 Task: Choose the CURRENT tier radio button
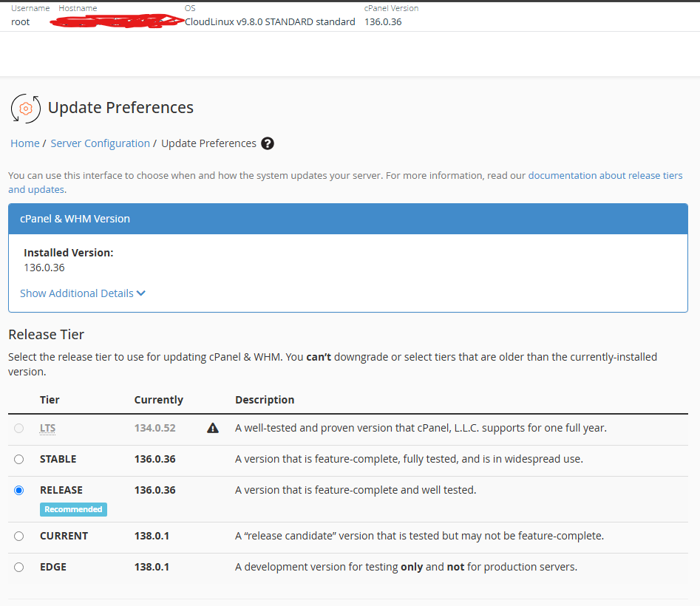(x=18, y=536)
